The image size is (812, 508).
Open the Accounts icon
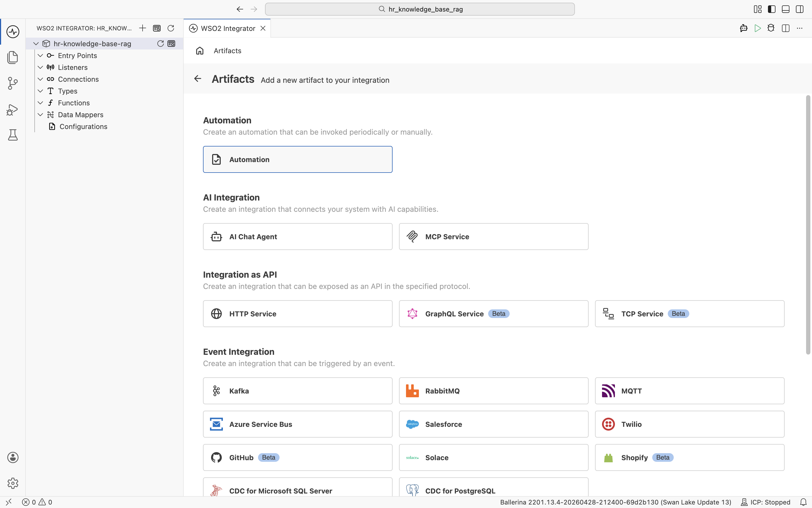tap(13, 457)
